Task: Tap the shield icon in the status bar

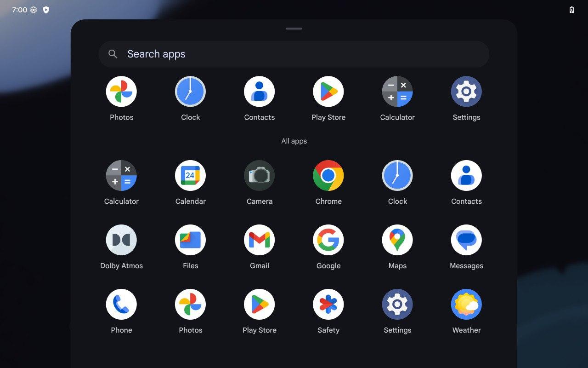Action: [x=46, y=10]
